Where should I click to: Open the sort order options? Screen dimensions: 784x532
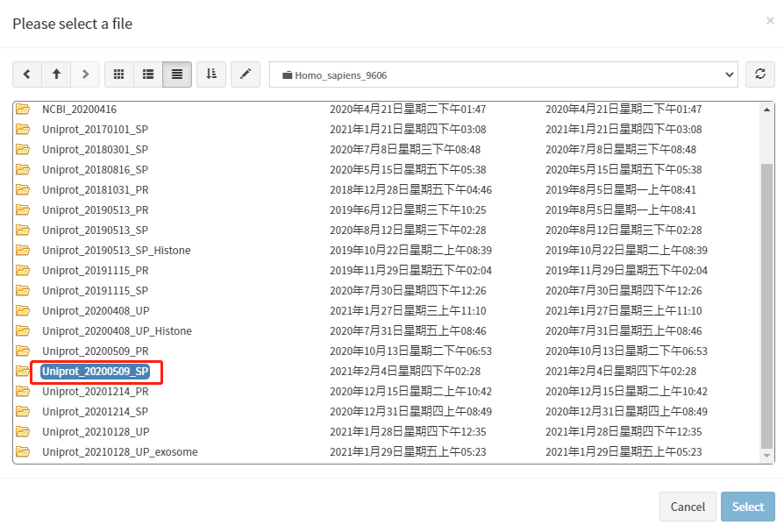(x=211, y=74)
